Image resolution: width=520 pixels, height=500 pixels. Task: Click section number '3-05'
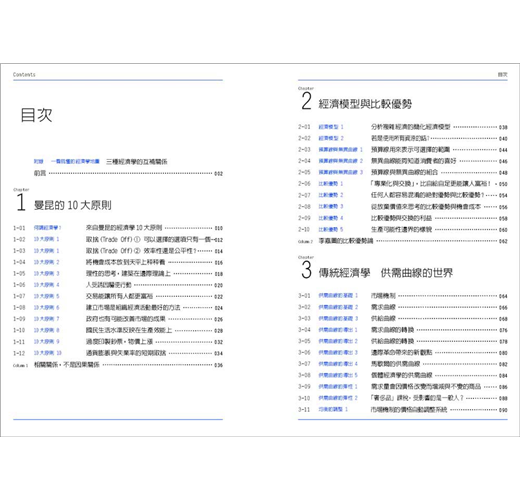304,341
